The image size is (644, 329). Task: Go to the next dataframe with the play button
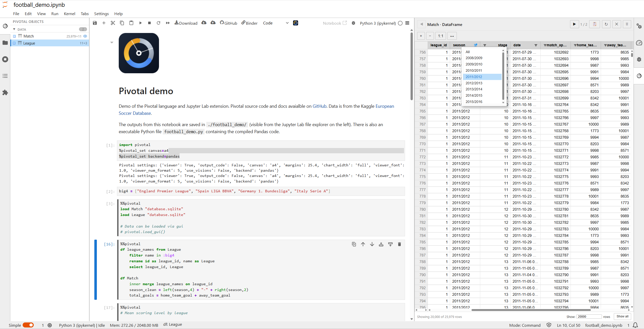(574, 24)
